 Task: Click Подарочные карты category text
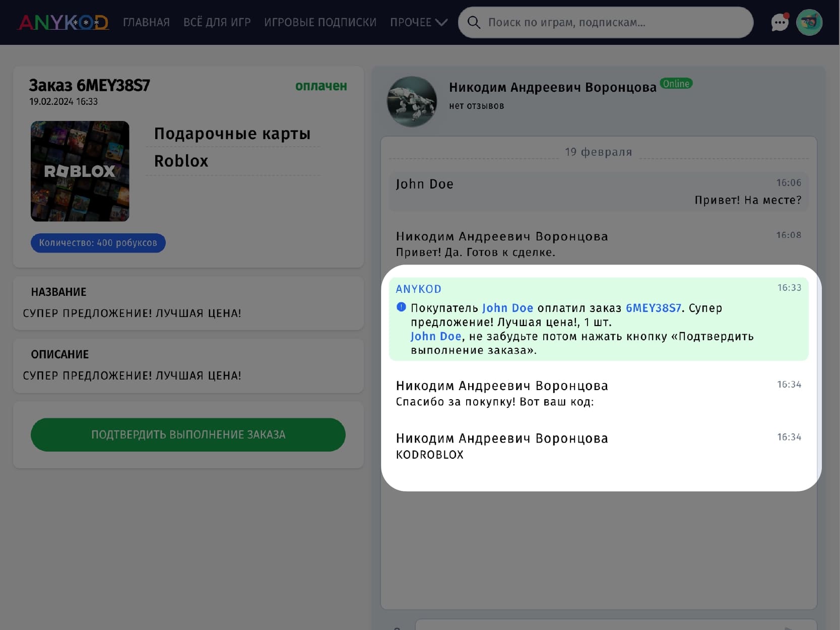(x=232, y=134)
